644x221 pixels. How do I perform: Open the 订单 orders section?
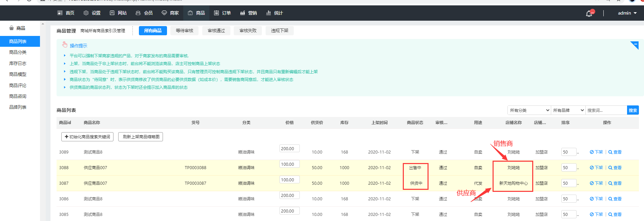222,13
